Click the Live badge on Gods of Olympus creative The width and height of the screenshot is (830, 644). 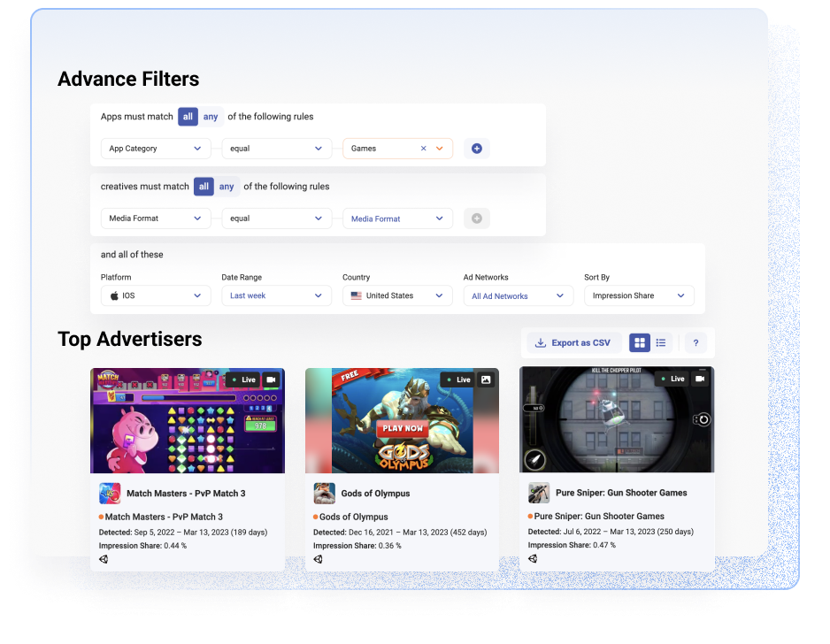coord(458,379)
